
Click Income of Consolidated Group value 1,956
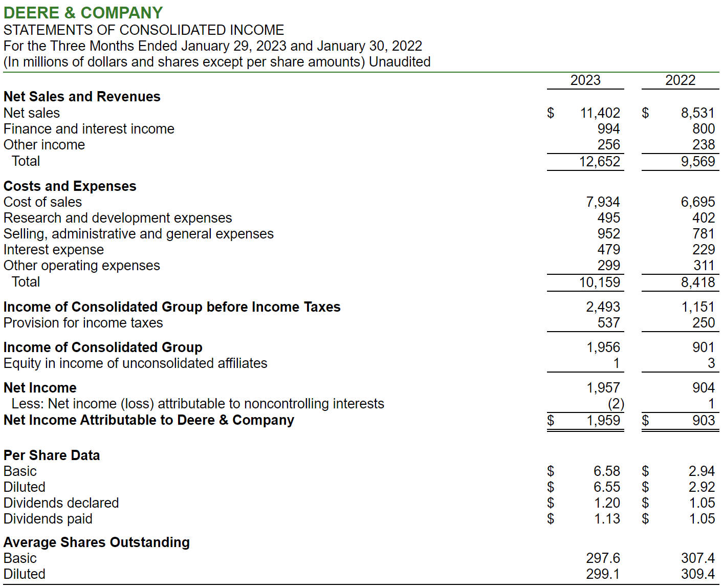(603, 347)
